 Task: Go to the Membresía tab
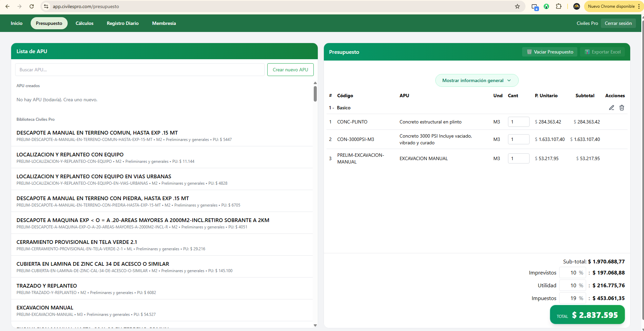tap(164, 23)
